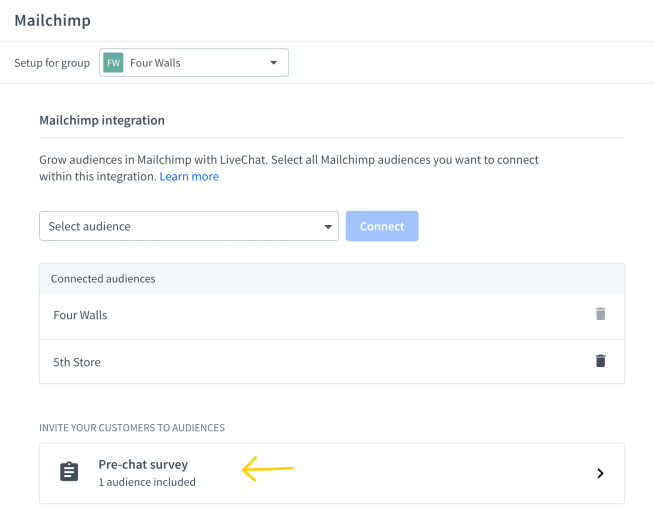This screenshot has height=510, width=654.
Task: Click the Invite your customers to audiences label
Action: pyautogui.click(x=131, y=427)
